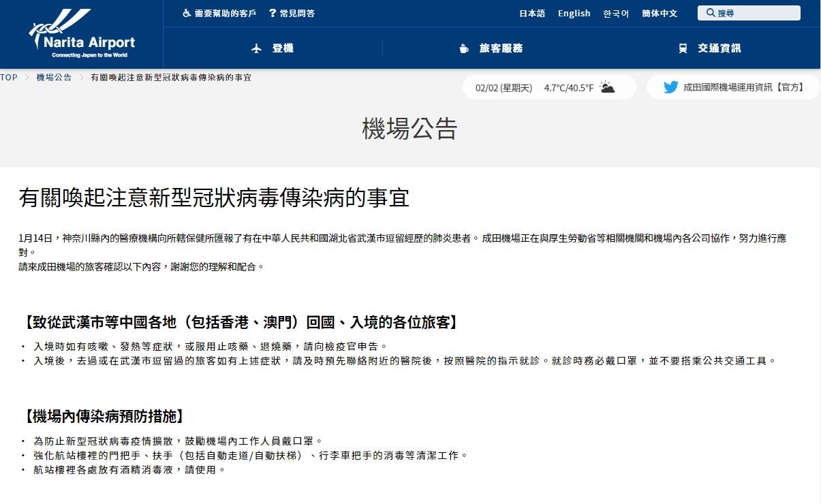Click the 4.7°C/40.5°F temperature text
This screenshot has width=821, height=504.
(569, 87)
